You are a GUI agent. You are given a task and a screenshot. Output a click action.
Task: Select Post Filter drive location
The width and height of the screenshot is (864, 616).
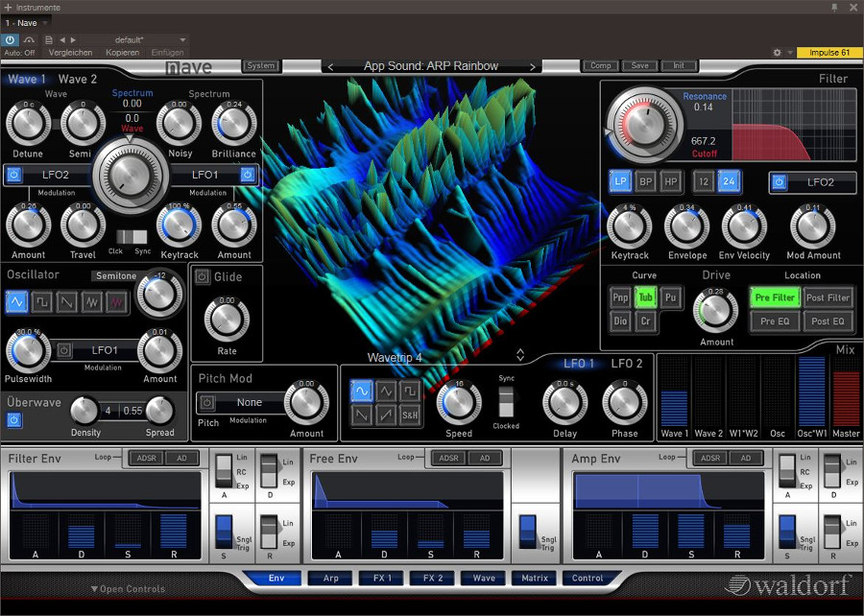(828, 297)
